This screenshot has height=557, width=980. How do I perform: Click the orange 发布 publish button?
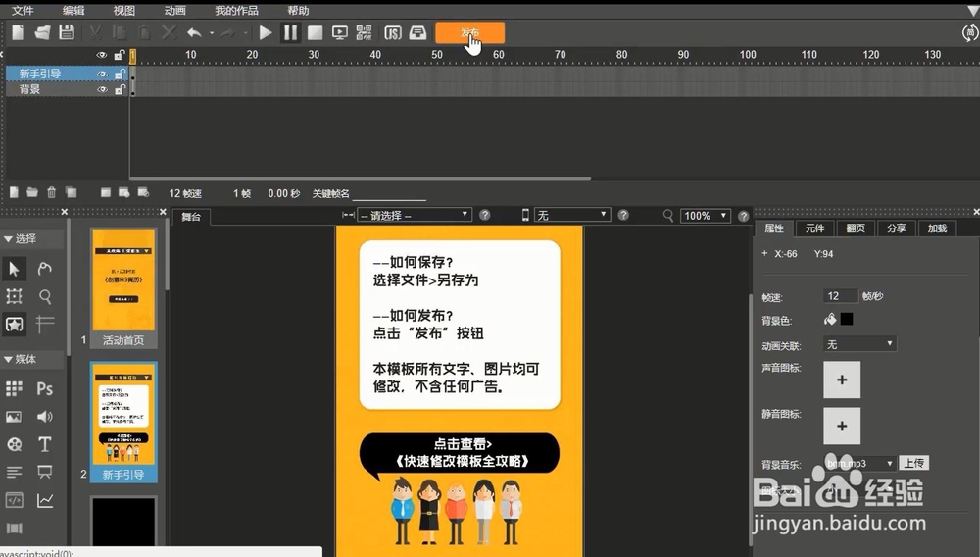point(470,32)
